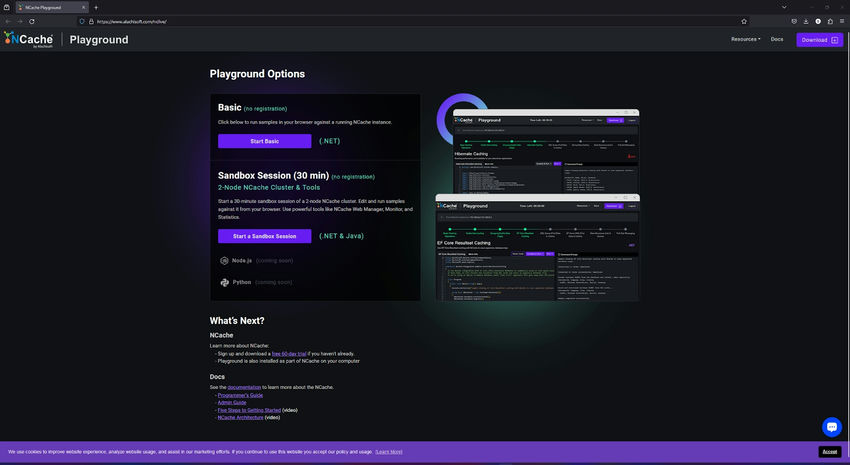Click the Playground title in header
850x465 pixels.
click(99, 40)
